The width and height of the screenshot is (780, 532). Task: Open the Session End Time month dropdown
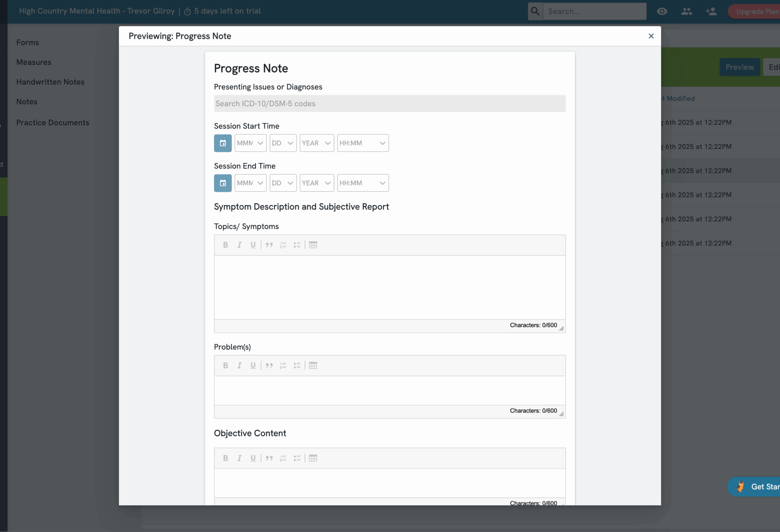pyautogui.click(x=251, y=183)
